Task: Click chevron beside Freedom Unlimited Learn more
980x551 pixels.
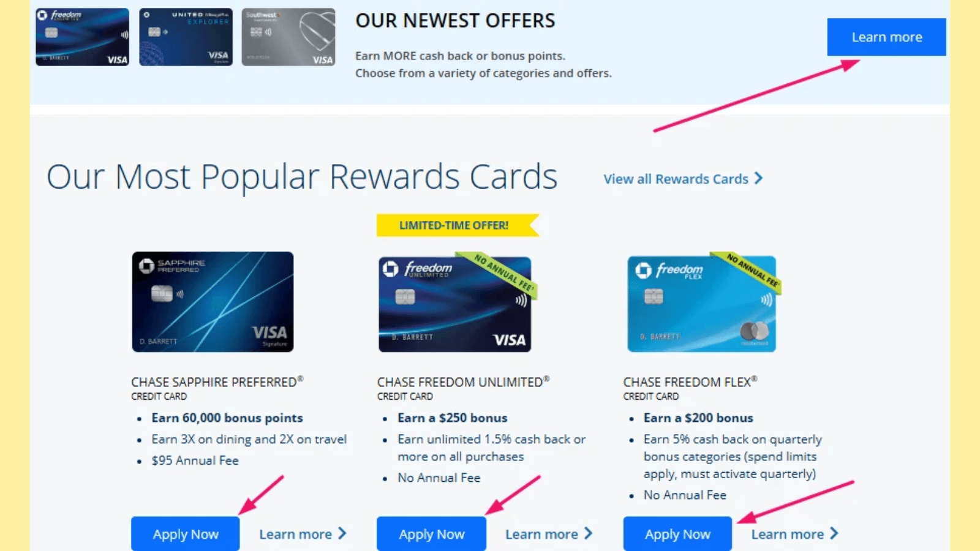Action: [x=589, y=533]
